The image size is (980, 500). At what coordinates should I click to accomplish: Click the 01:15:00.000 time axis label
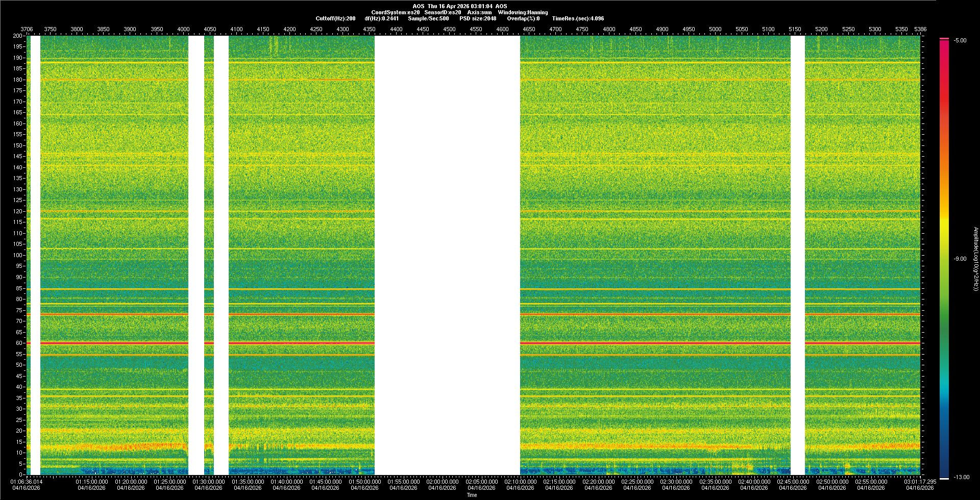click(x=92, y=482)
